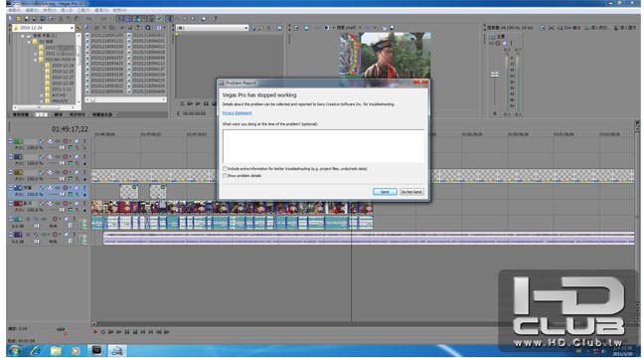Expand the PRIVATE folder in tree
Image resolution: width=644 pixels, height=358 pixels.
click(41, 100)
